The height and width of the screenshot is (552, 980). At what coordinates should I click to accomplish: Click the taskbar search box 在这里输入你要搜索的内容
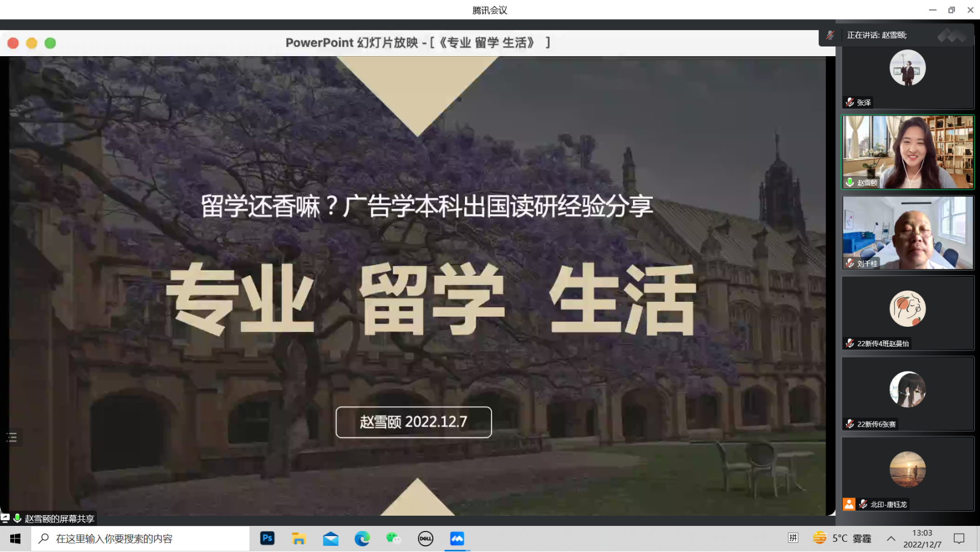click(140, 538)
